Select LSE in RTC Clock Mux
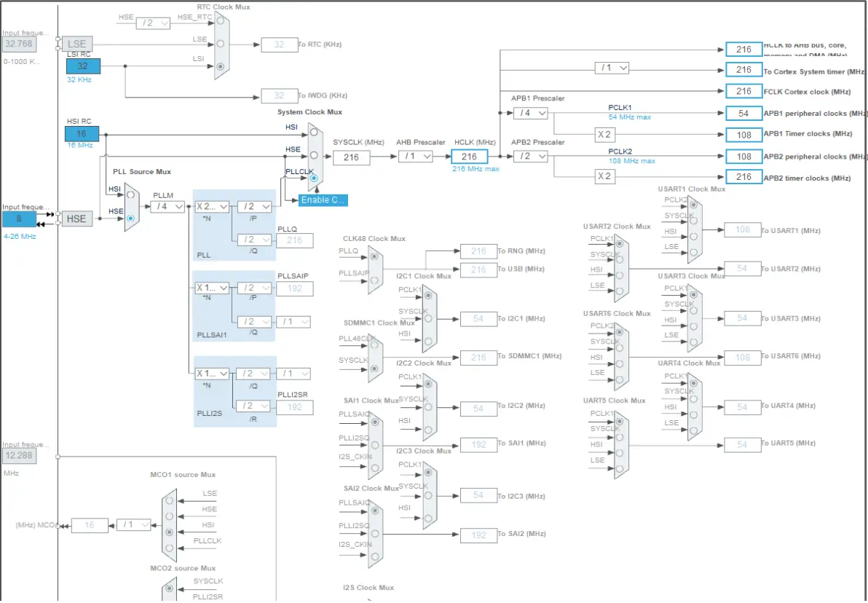The width and height of the screenshot is (868, 603). point(221,45)
